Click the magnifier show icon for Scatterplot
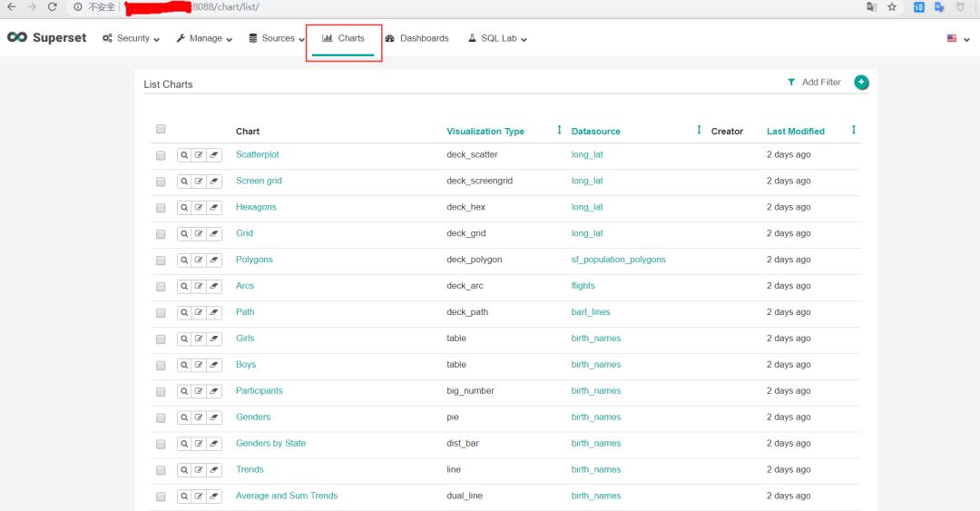 (183, 155)
